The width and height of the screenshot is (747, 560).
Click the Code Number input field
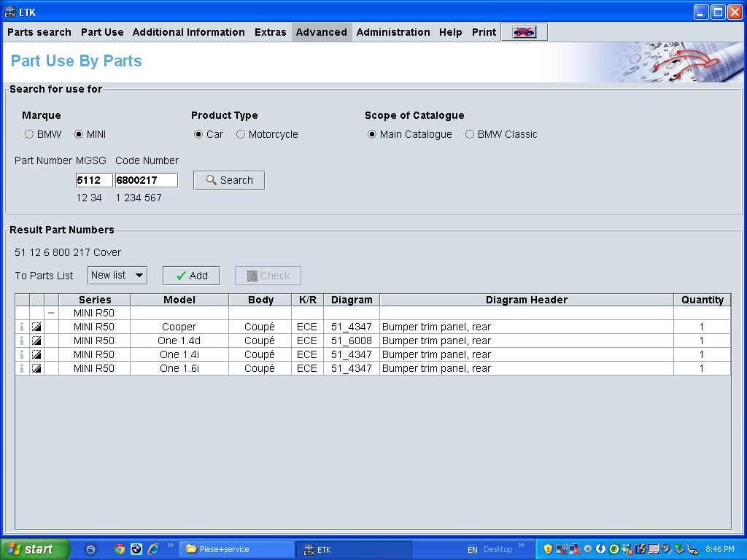tap(146, 180)
